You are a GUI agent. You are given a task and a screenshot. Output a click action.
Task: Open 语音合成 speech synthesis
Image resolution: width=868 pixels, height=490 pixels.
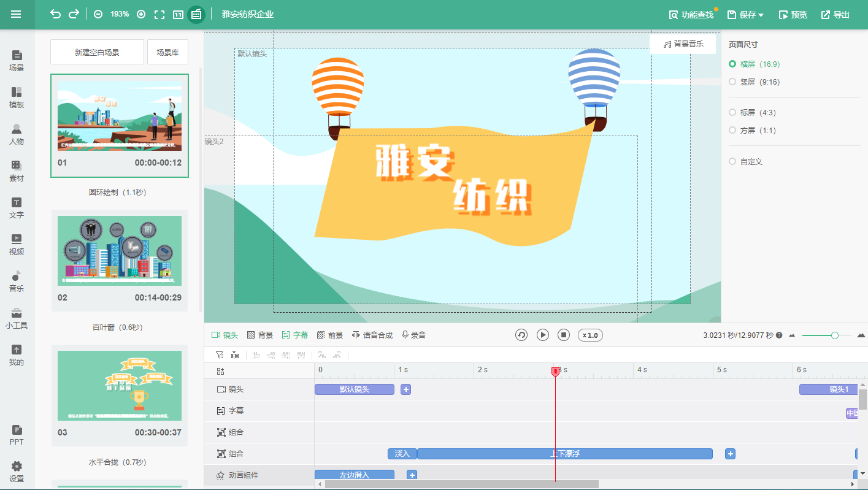(x=372, y=335)
